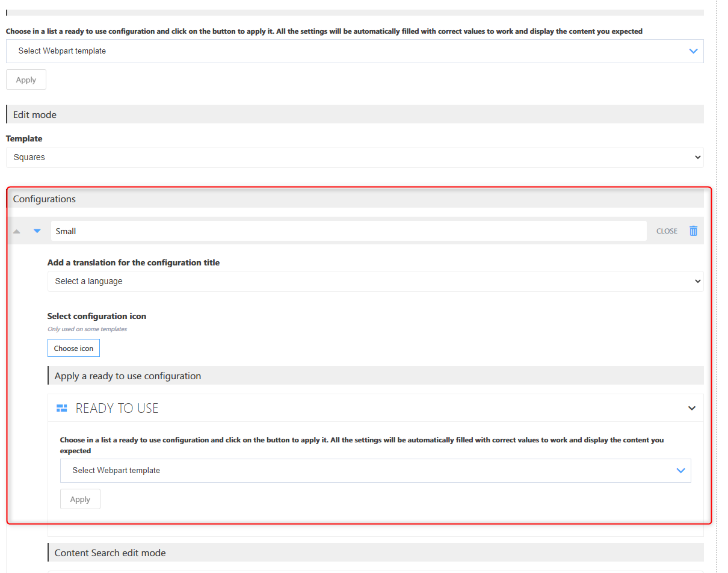Open the Select a language dropdown

pyautogui.click(x=375, y=281)
